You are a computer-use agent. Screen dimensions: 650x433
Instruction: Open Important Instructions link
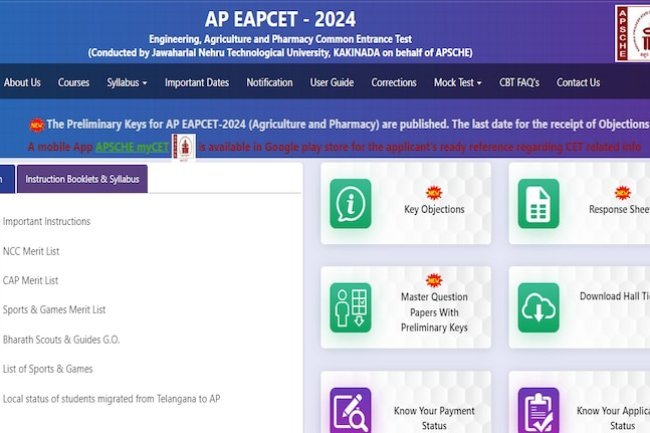pyautogui.click(x=46, y=221)
